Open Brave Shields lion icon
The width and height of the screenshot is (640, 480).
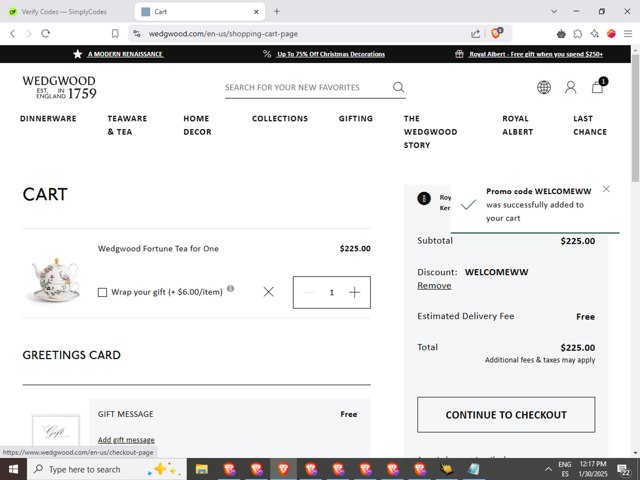496,33
